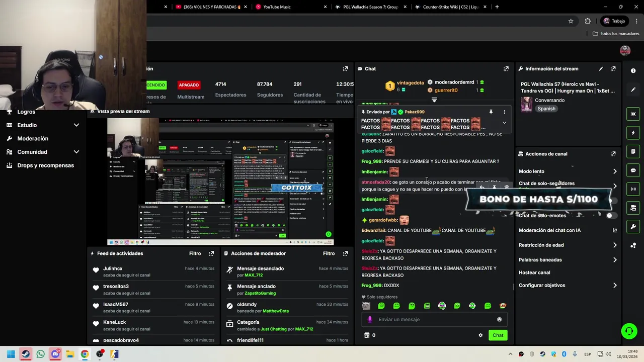The image size is (644, 362).
Task: Collapse the chat leaderboard header arrow
Action: [434, 100]
